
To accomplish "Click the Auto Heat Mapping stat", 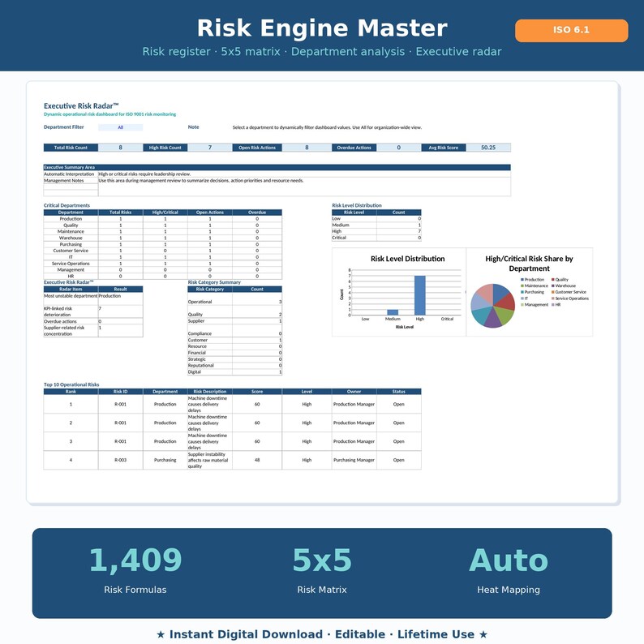I will [509, 571].
